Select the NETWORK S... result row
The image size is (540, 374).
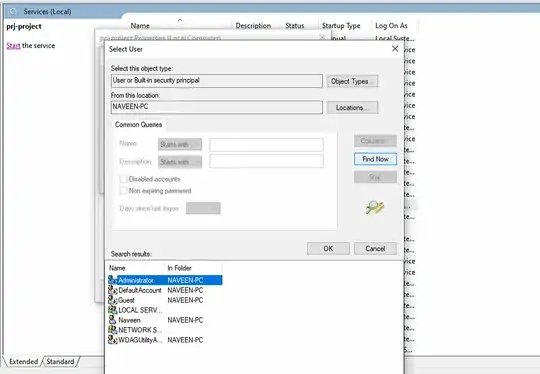click(x=165, y=330)
